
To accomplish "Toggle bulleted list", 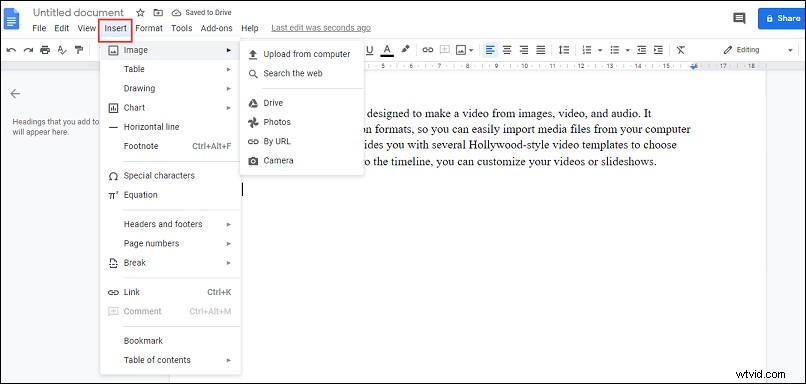I will 615,50.
